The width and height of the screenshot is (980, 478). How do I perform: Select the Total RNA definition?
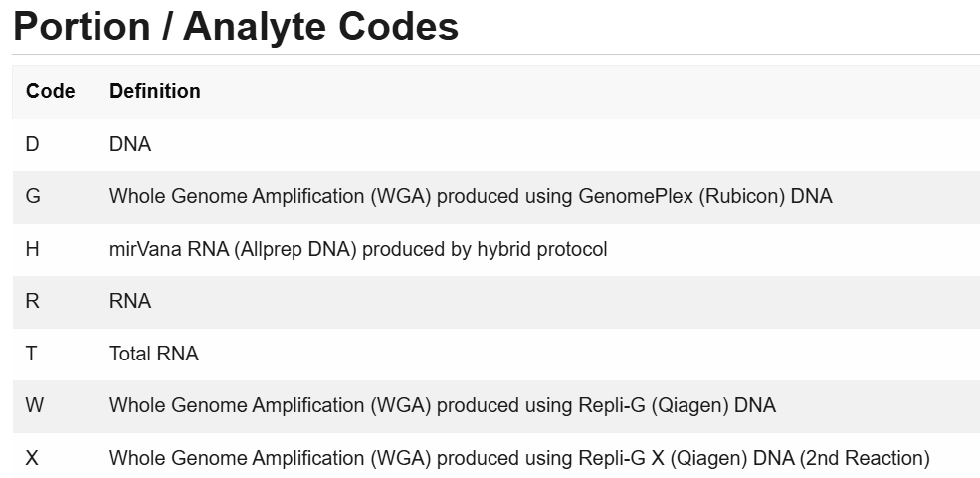154,354
